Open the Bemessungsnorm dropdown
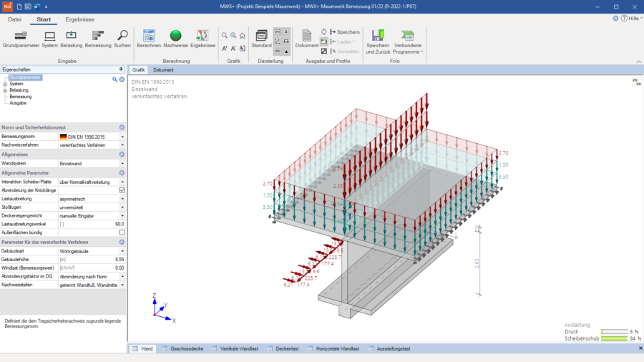 (122, 137)
